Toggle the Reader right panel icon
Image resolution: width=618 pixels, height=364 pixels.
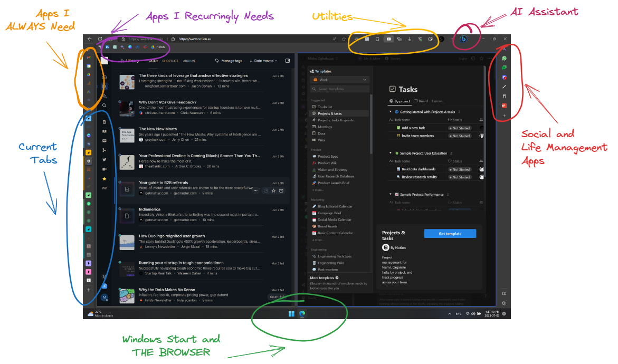(288, 61)
